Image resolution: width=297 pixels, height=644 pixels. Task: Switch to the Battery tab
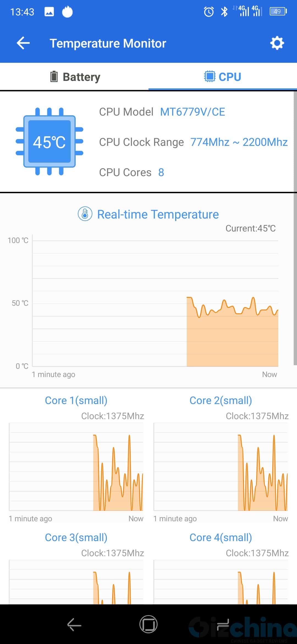pyautogui.click(x=74, y=77)
